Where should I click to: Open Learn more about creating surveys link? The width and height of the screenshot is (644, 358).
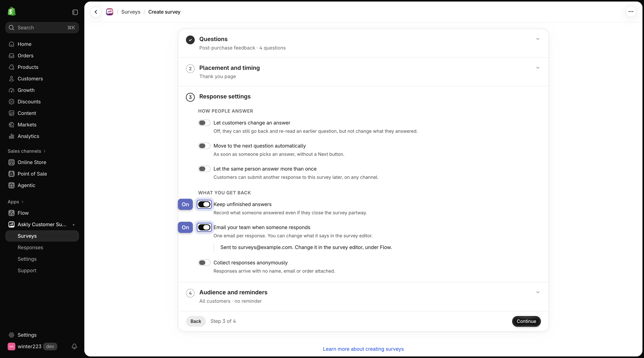(x=363, y=349)
